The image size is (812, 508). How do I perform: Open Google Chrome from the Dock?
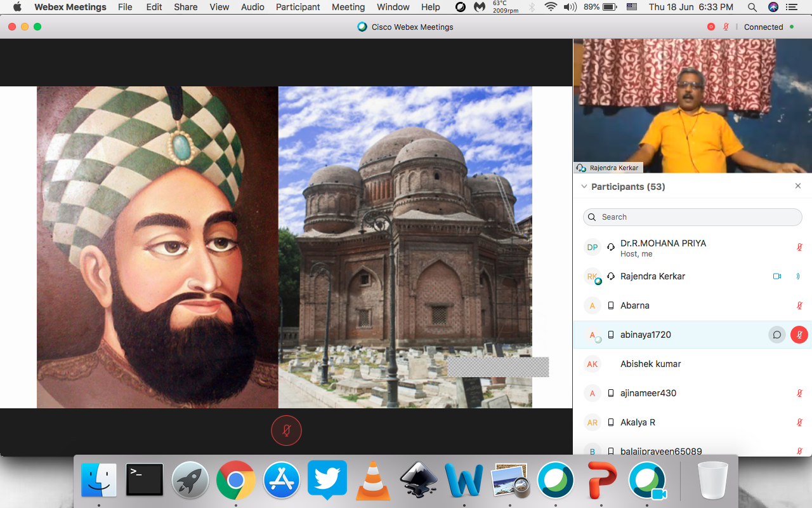[236, 479]
